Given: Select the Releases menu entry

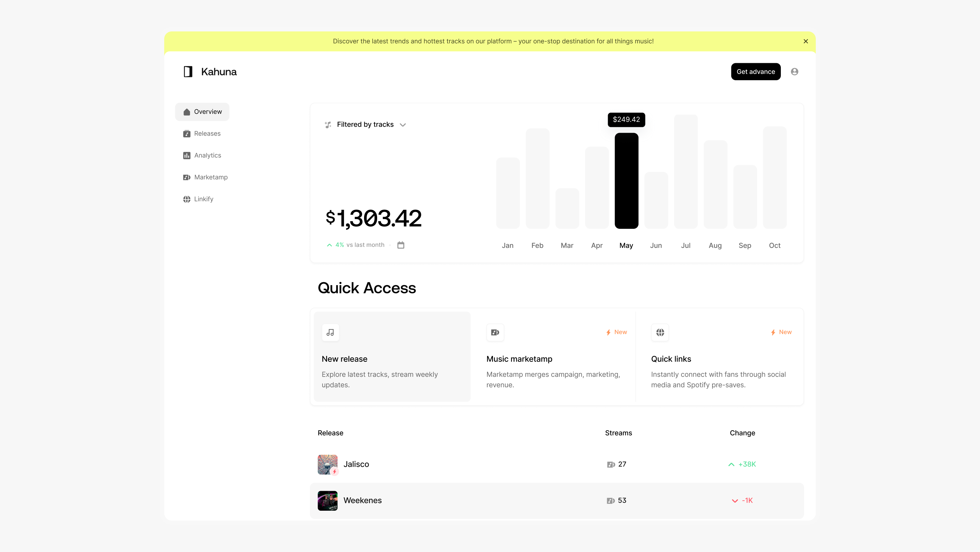Looking at the screenshot, I should (207, 133).
